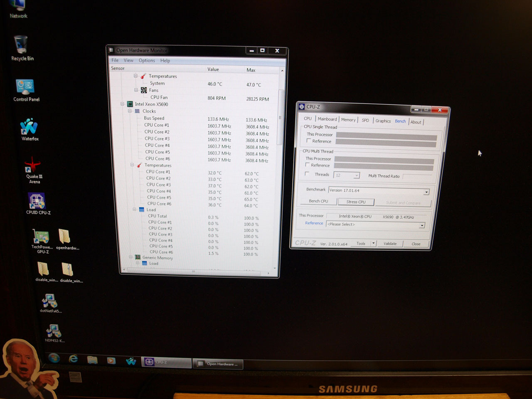Click the CPU-Z window title icon

[x=302, y=107]
